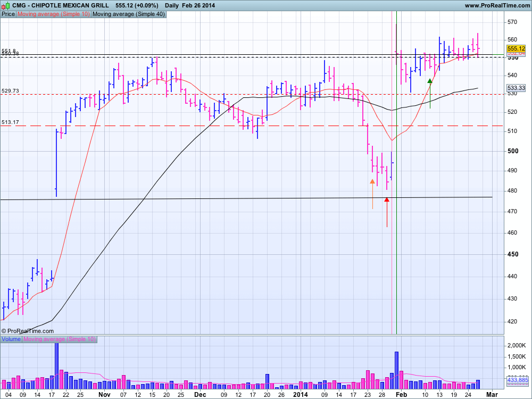Click the yellow 555.12 current price tag
Image resolution: width=532 pixels, height=399 pixels.
[516, 48]
